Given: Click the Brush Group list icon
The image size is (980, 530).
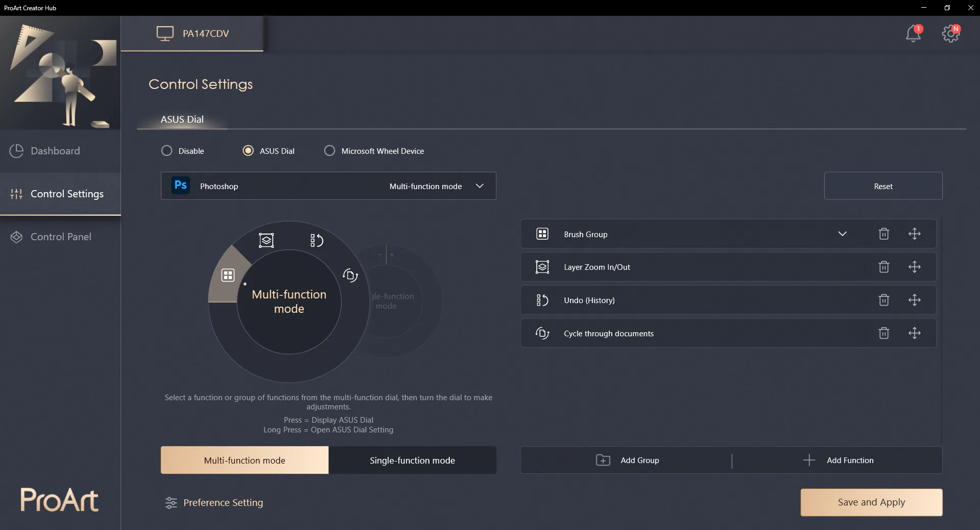Looking at the screenshot, I should click(542, 234).
